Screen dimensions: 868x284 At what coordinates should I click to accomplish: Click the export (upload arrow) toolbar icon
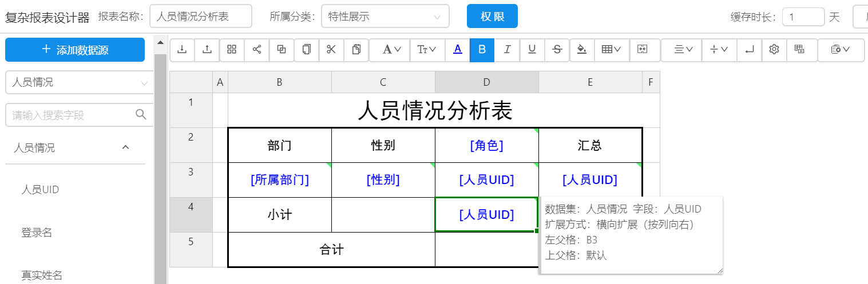[x=207, y=50]
